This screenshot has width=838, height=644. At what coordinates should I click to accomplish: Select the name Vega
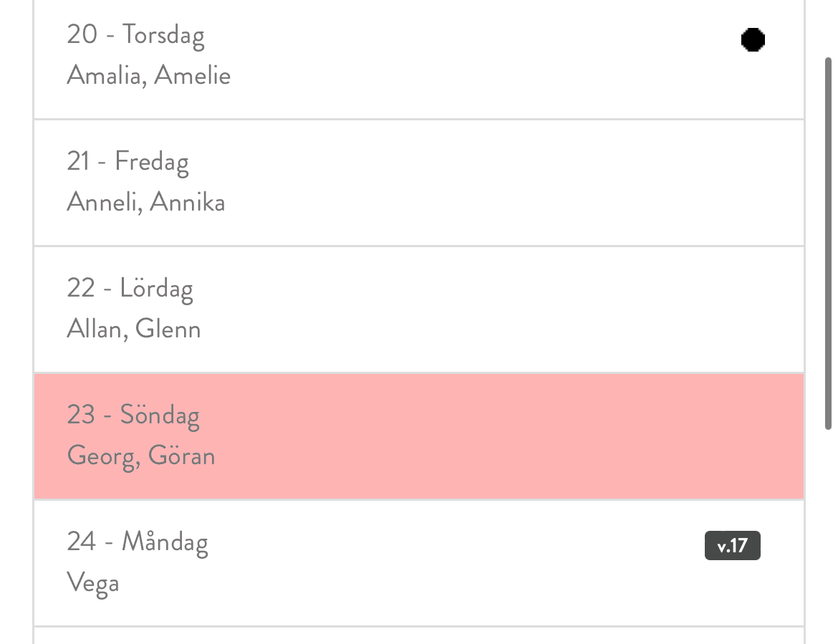93,582
